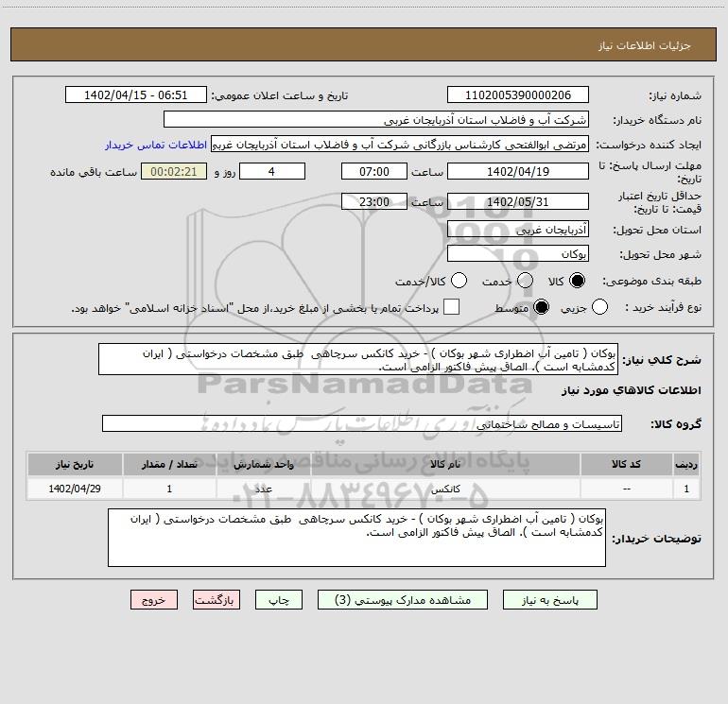This screenshot has height=704, width=728.
Task: Click the پاسخ به نیاز button
Action: 549,600
